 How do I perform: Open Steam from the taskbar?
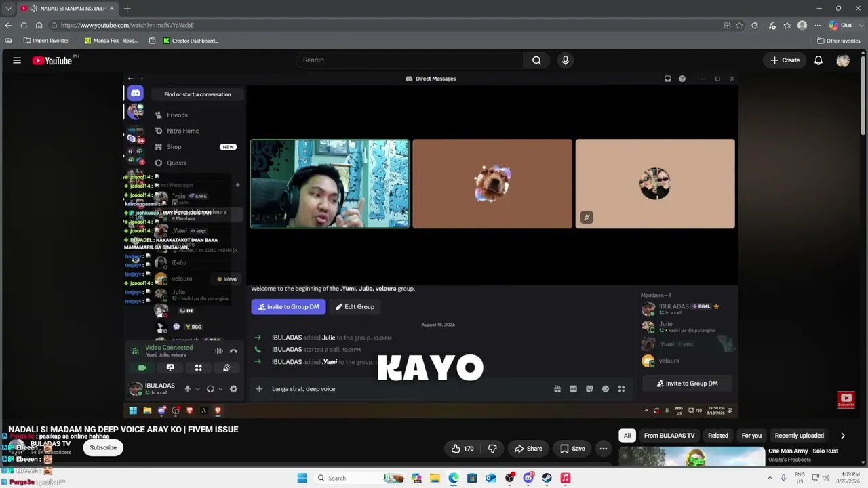tap(547, 478)
